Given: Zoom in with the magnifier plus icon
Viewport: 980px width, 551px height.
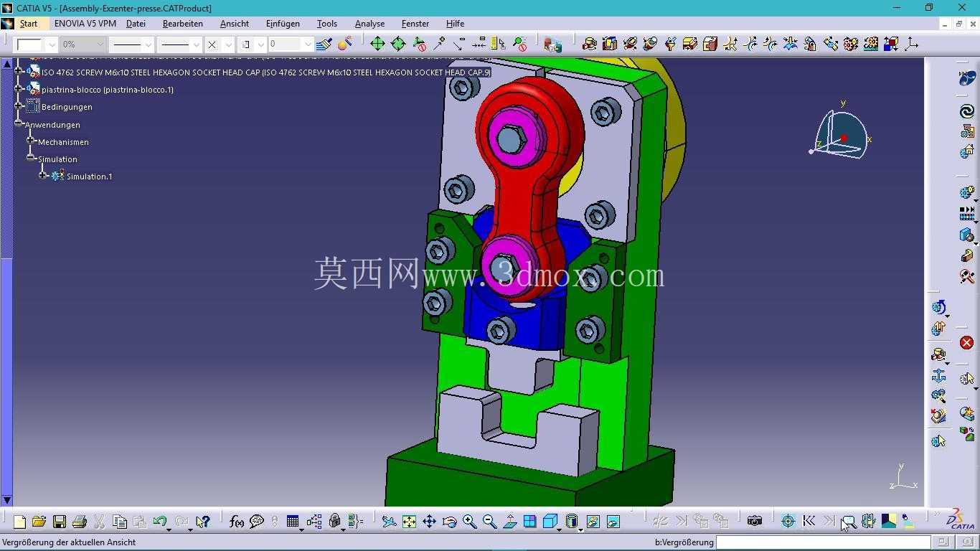Looking at the screenshot, I should click(x=469, y=522).
